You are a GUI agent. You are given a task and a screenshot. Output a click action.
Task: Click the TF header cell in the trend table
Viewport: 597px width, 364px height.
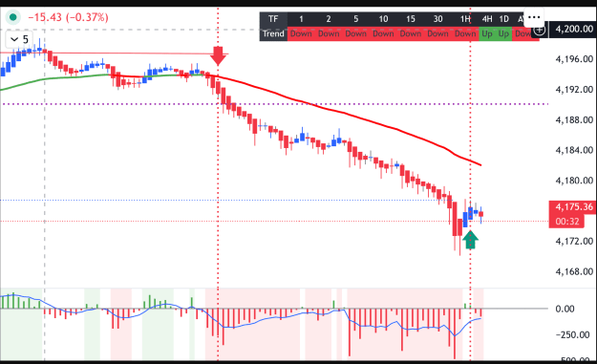pos(273,19)
